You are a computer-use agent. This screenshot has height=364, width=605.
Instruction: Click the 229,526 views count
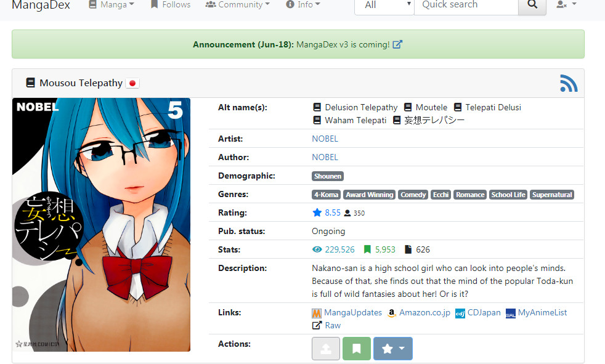click(339, 250)
